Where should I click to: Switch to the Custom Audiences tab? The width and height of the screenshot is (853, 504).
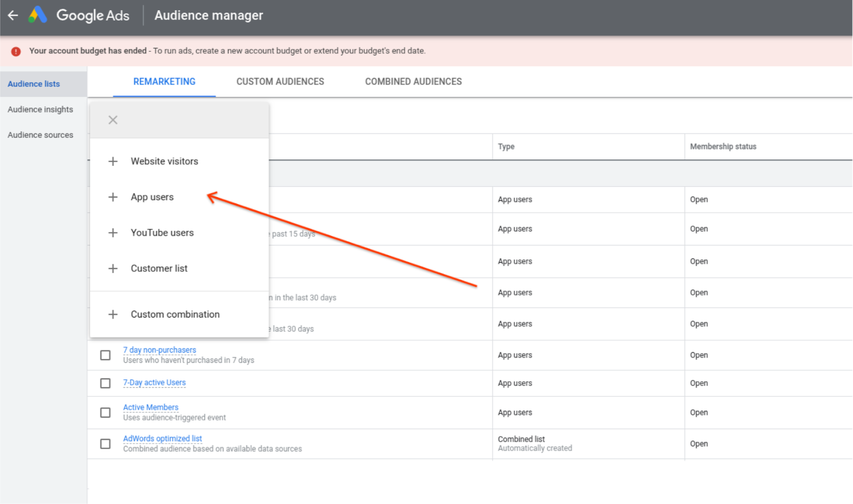click(280, 82)
